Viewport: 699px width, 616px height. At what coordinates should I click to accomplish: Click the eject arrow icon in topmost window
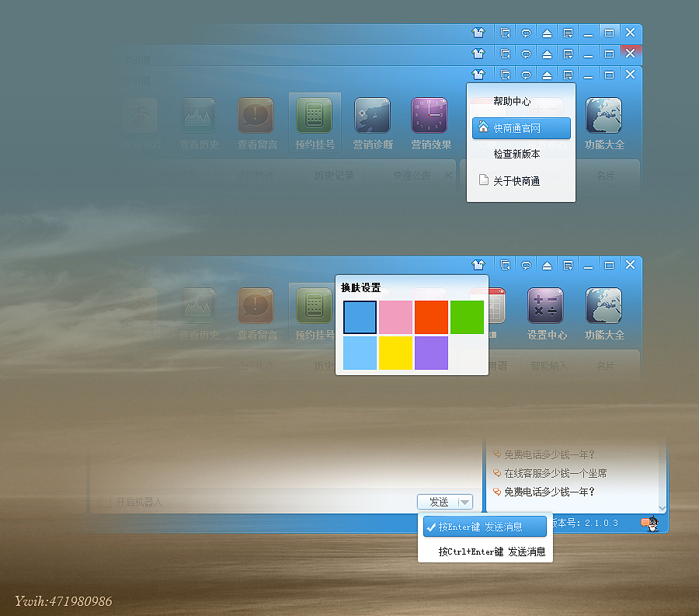(x=547, y=33)
